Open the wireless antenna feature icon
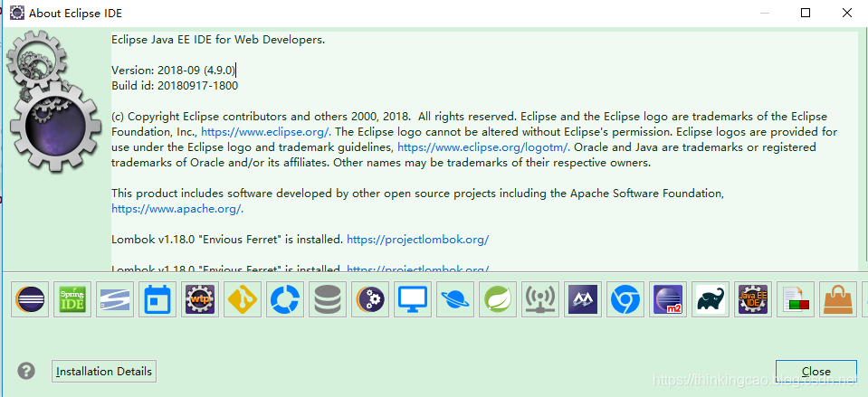Viewport: 868px width, 397px height. point(540,299)
